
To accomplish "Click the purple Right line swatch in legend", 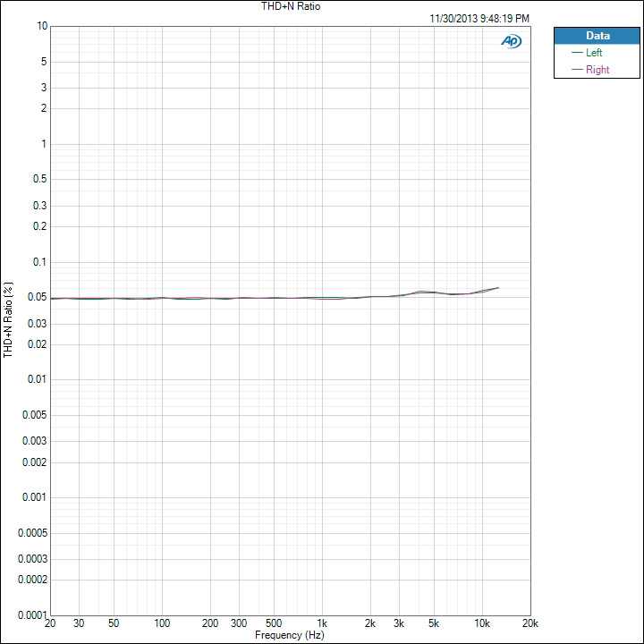I will tap(577, 70).
